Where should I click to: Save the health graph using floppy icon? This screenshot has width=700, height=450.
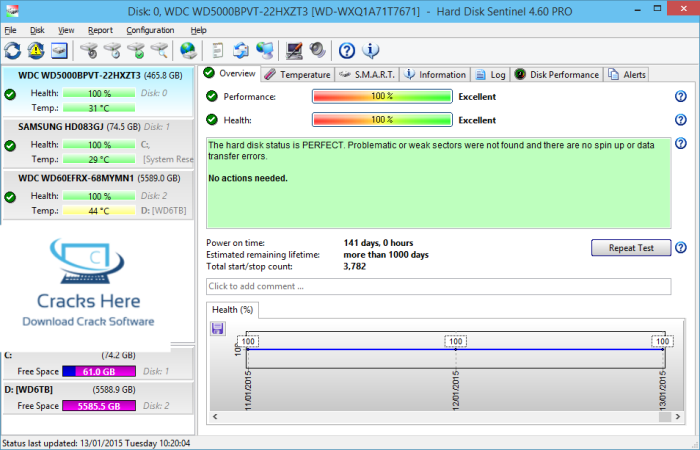pos(218,329)
